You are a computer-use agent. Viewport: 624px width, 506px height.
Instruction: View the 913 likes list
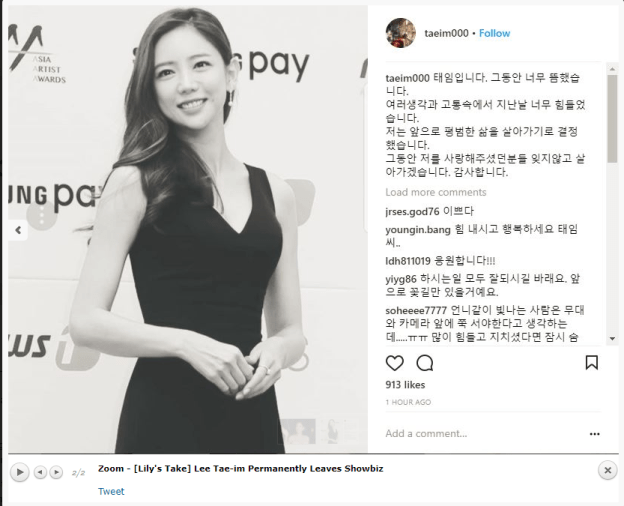click(405, 385)
